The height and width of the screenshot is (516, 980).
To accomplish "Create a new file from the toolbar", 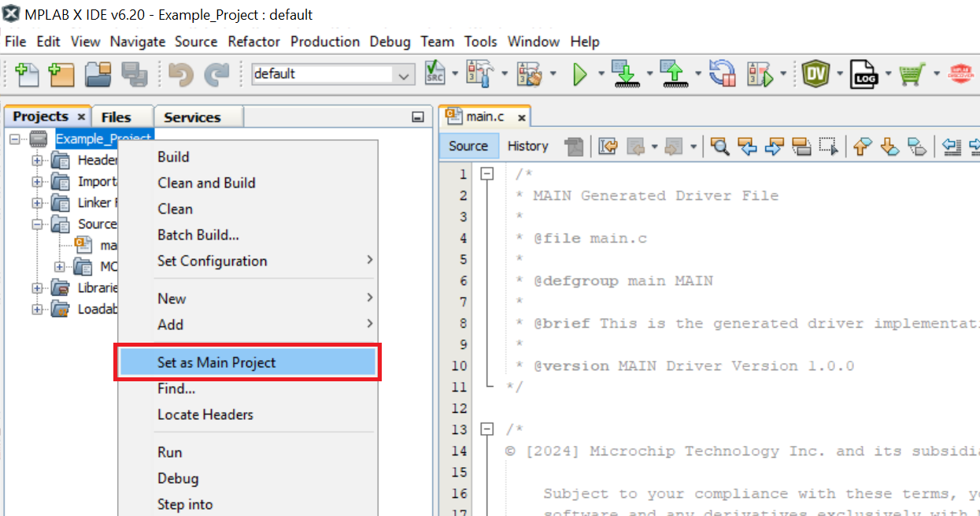I will pos(27,74).
